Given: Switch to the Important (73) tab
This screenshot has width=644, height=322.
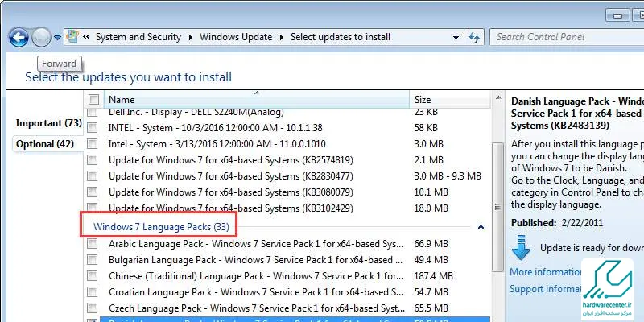Looking at the screenshot, I should coord(48,123).
